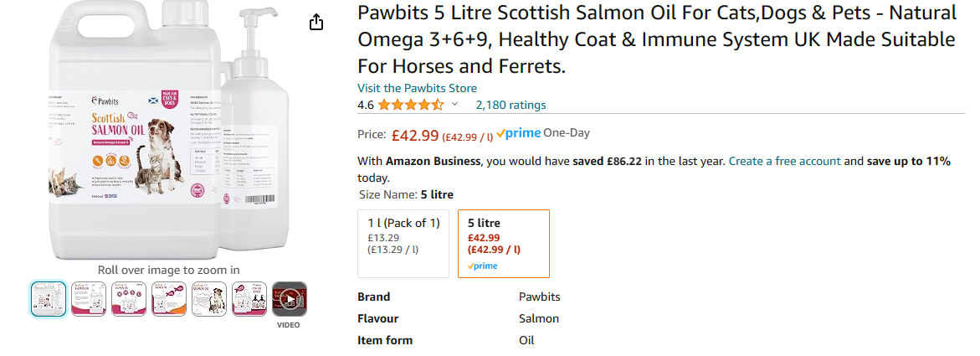Visit the Pawbits Store link
This screenshot has height=356, width=980.
point(417,88)
